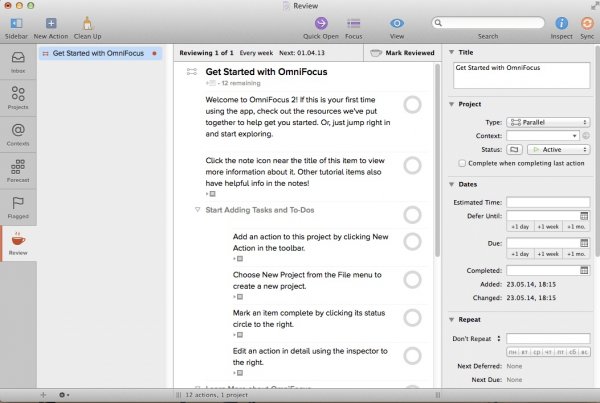Click the Mark Reviewed button

coord(403,53)
